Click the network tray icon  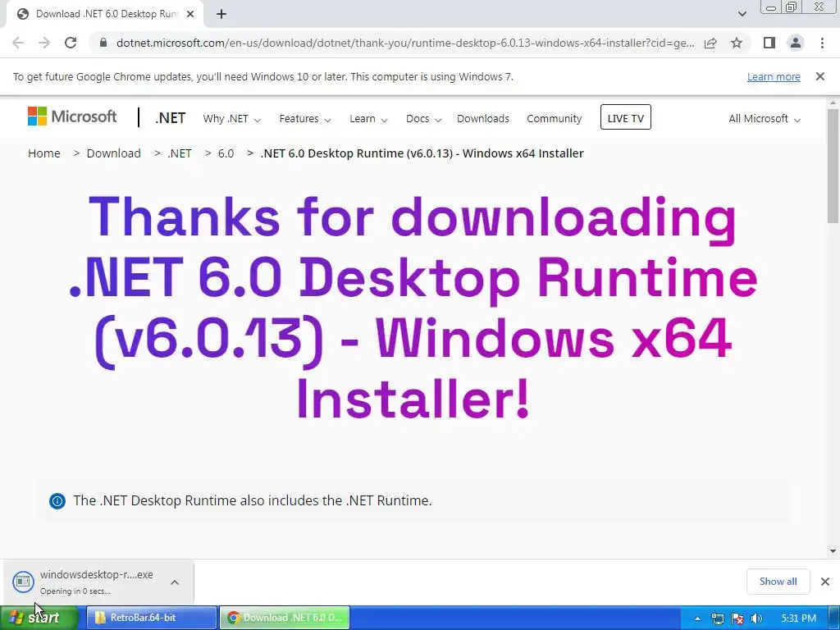pyautogui.click(x=717, y=619)
